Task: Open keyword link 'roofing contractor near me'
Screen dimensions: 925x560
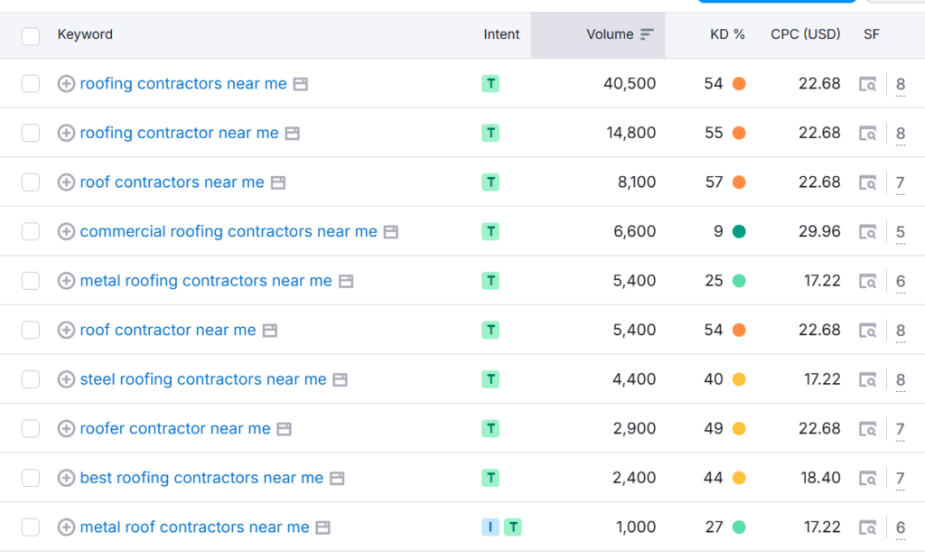Action: click(180, 134)
